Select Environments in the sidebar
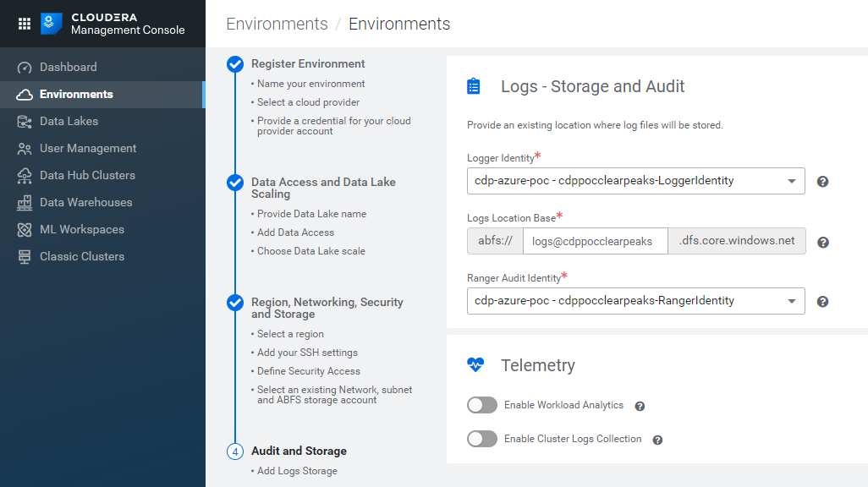Viewport: 868px width, 487px height. pyautogui.click(x=102, y=95)
